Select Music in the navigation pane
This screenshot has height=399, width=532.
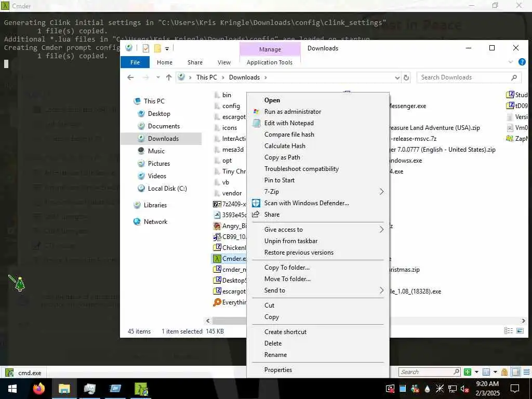[x=156, y=151]
